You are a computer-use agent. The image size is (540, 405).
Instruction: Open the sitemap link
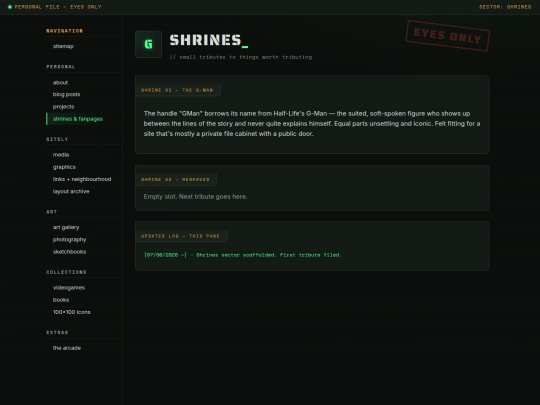[63, 46]
